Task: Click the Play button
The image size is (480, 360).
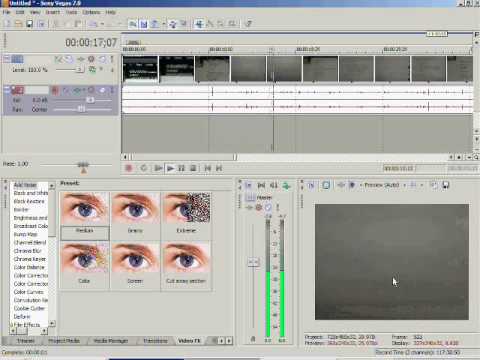Action: click(170, 168)
